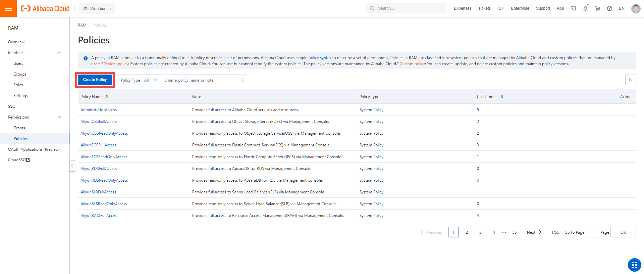
Task: Open the Cloud Shell terminal icon
Action: point(573,8)
